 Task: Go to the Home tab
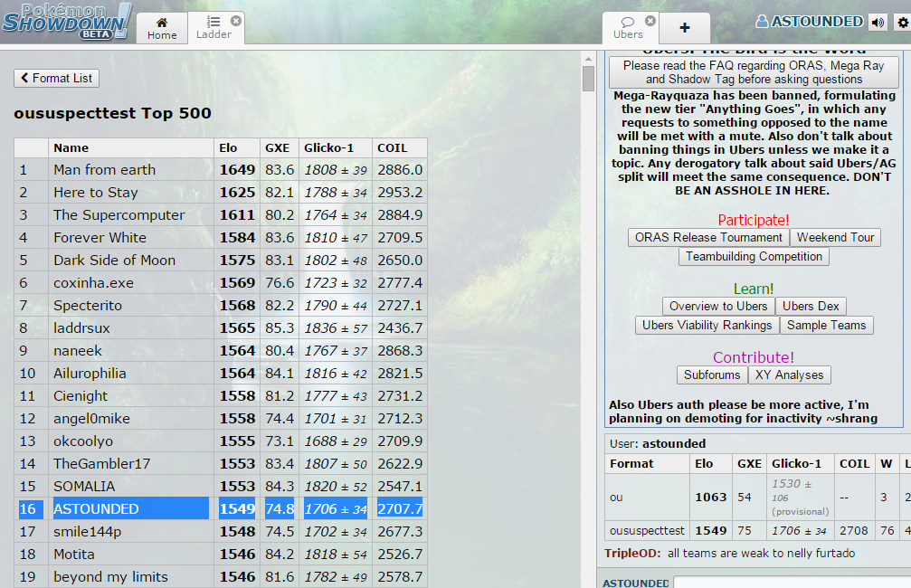pyautogui.click(x=162, y=28)
